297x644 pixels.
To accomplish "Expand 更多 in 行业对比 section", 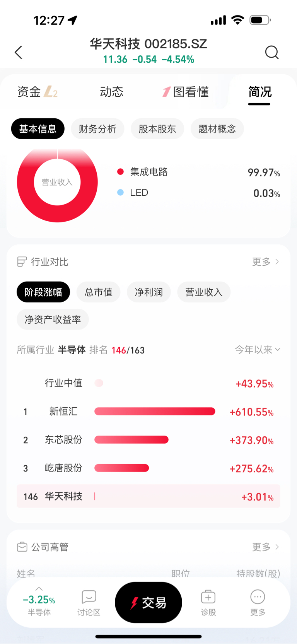I will coord(266,262).
